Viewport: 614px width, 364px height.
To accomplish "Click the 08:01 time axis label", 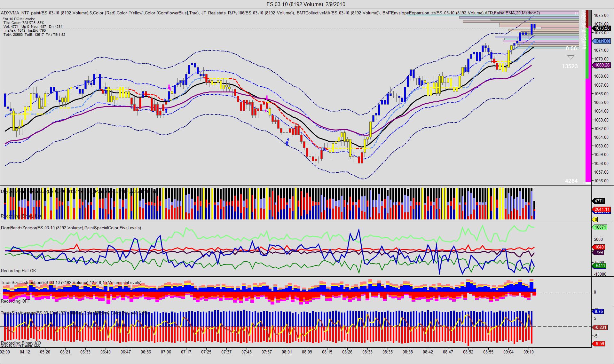I will (287, 352).
